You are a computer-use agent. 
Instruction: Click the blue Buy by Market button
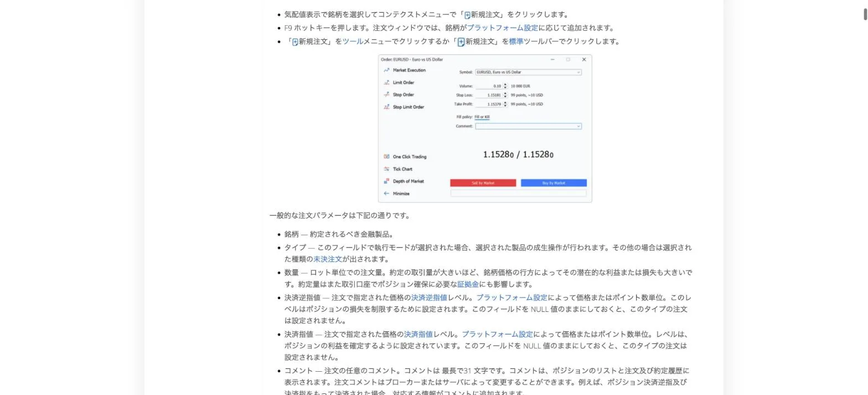[x=554, y=183]
